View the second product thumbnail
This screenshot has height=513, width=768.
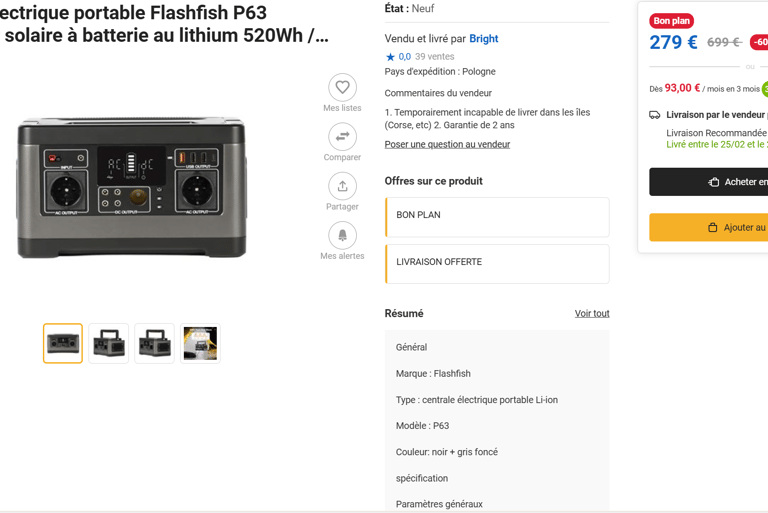109,343
